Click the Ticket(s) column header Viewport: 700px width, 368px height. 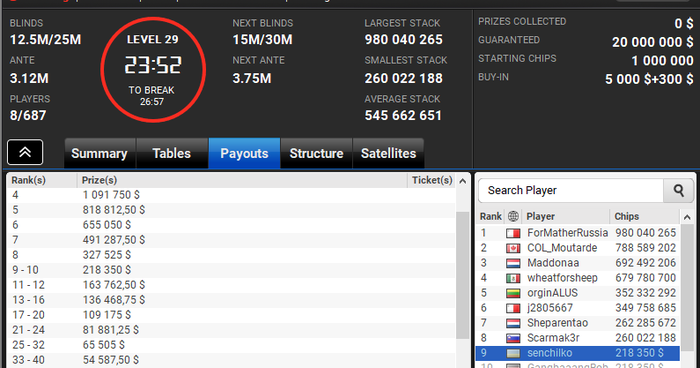pyautogui.click(x=431, y=180)
